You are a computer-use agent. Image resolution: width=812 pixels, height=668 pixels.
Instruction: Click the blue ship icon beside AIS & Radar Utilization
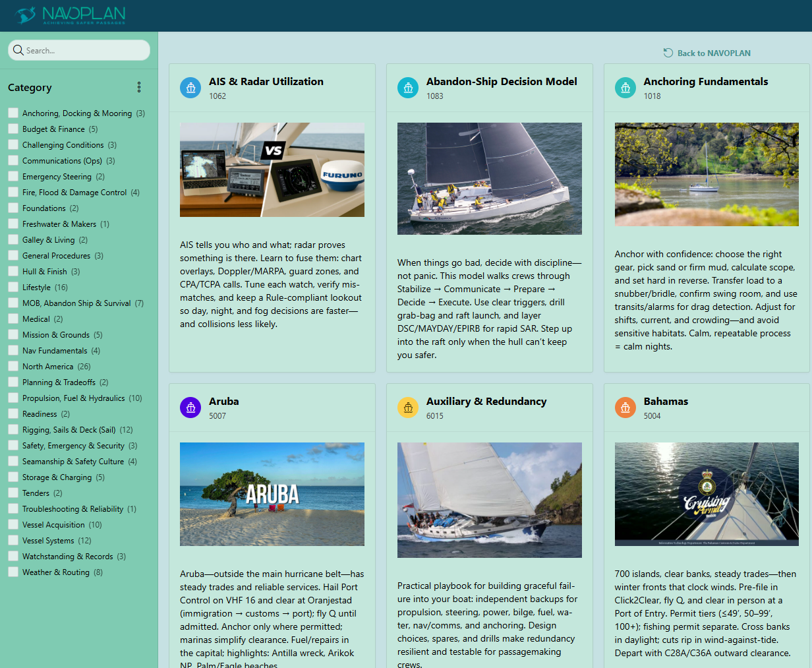190,88
